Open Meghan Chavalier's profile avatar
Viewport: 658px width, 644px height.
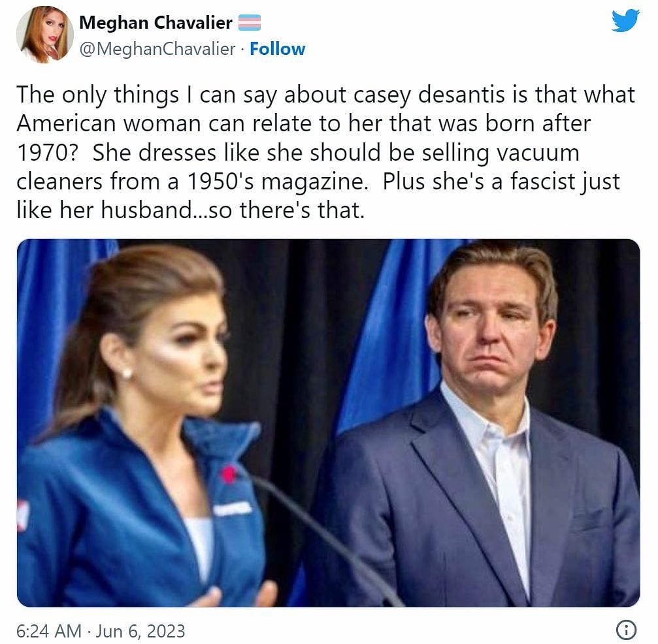pos(45,35)
